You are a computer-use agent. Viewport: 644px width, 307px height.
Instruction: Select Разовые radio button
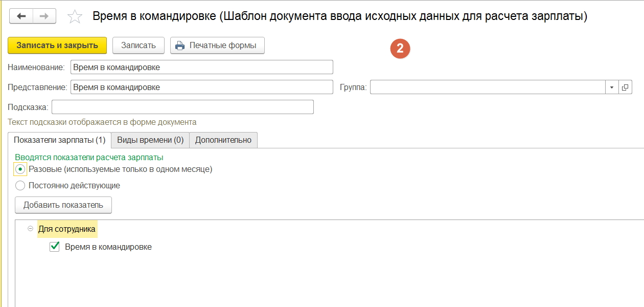(x=20, y=169)
